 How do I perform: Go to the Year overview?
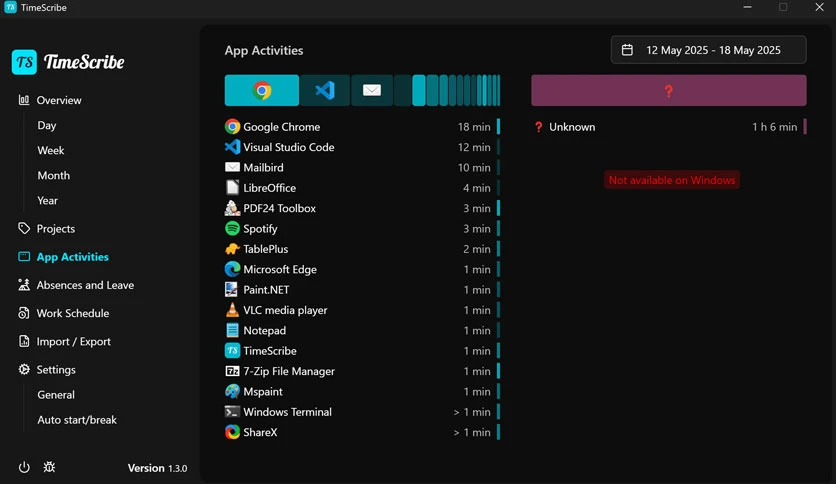[47, 200]
